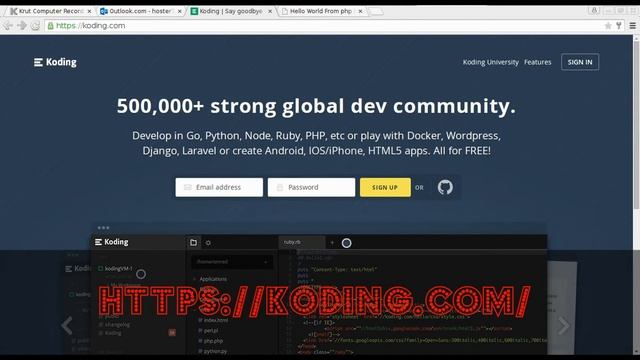The image size is (640, 360).
Task: Close the Outlook.com tab
Action: (180, 11)
